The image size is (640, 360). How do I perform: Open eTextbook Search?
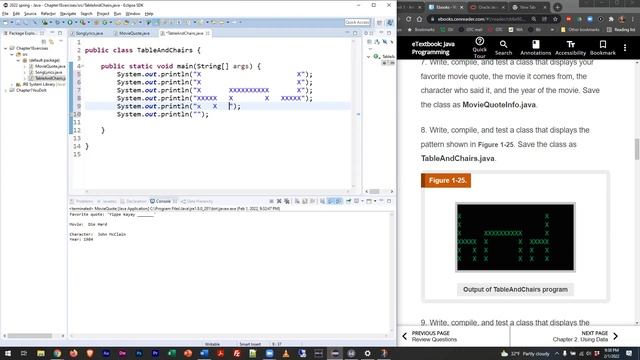pos(503,47)
